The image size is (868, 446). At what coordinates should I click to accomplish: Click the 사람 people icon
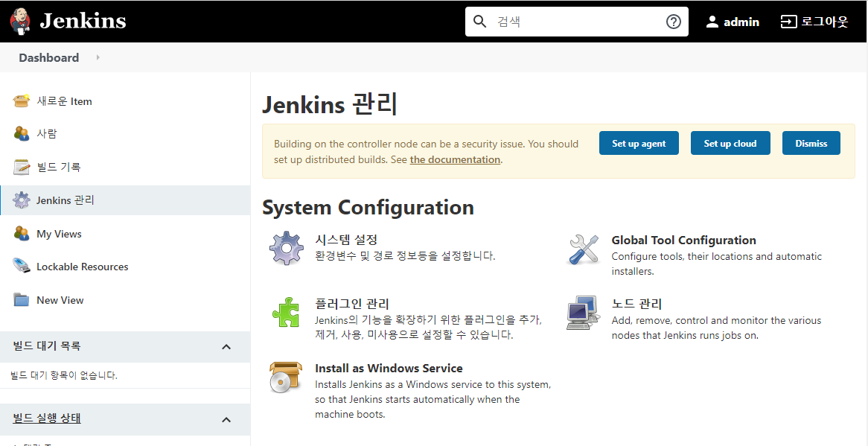coord(21,133)
